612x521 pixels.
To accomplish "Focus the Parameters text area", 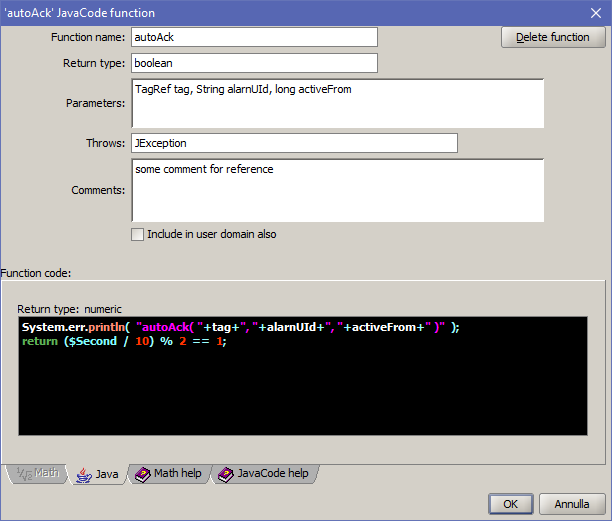I will coord(338,103).
